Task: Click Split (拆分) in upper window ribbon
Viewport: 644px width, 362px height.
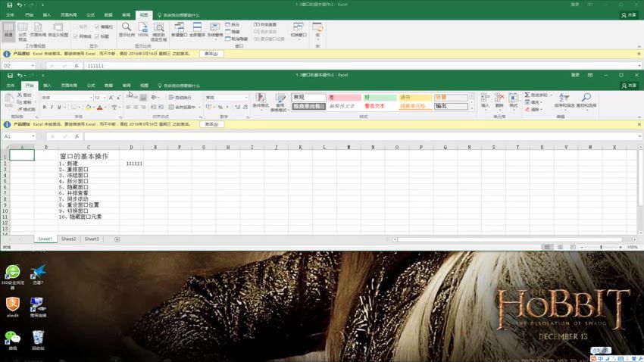Action: point(233,25)
